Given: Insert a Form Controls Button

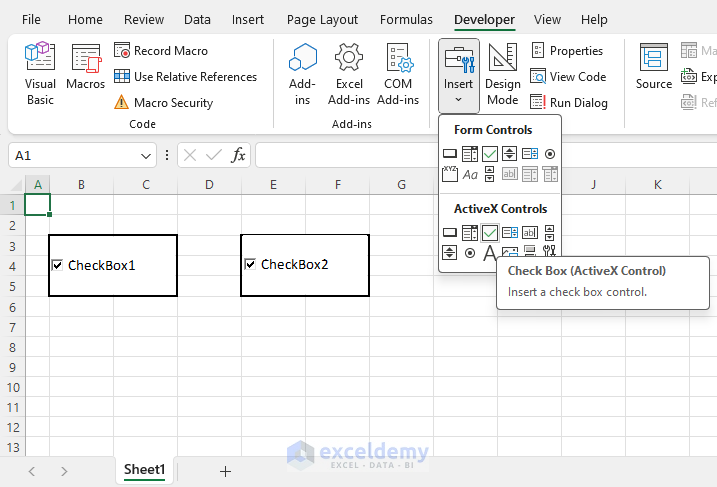Looking at the screenshot, I should point(450,154).
